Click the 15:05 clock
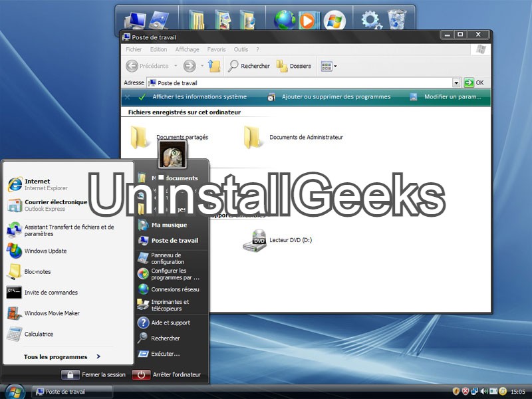The image size is (532, 399). click(x=518, y=392)
